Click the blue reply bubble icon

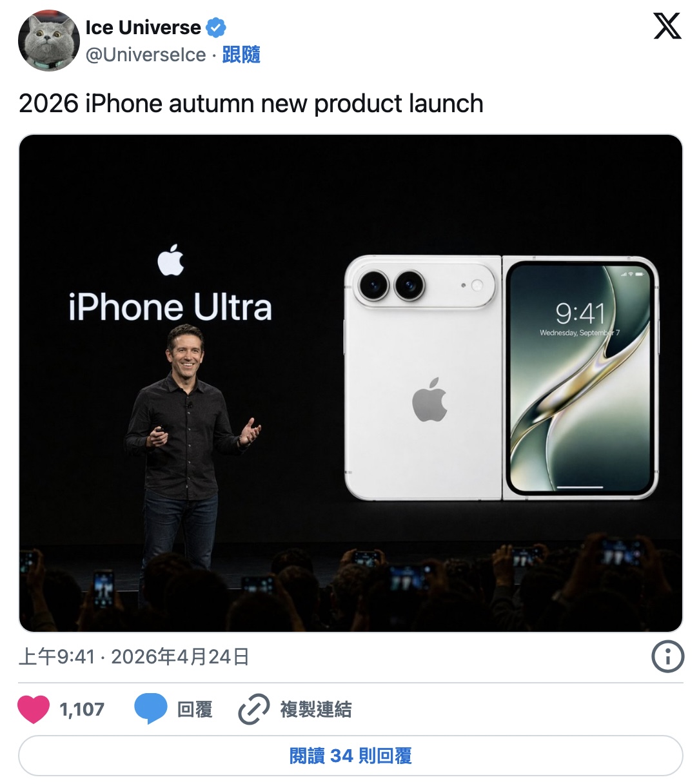point(151,709)
